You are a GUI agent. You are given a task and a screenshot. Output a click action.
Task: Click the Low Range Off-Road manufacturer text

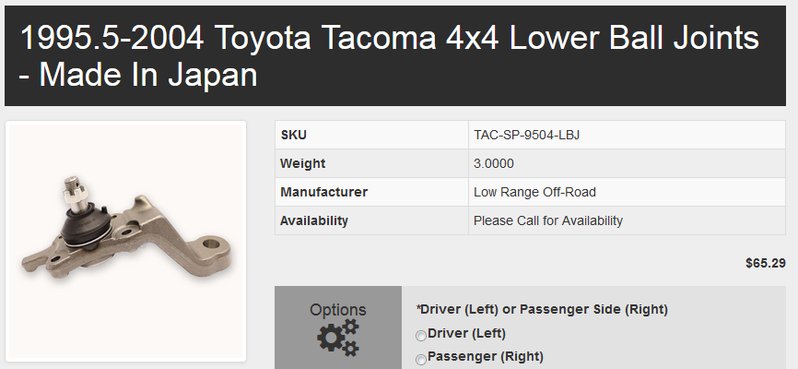534,192
